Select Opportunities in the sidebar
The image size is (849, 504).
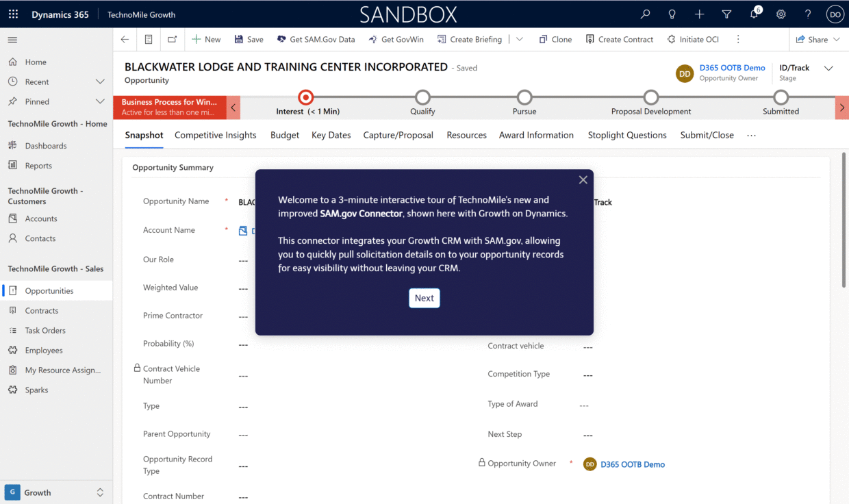(x=56, y=290)
